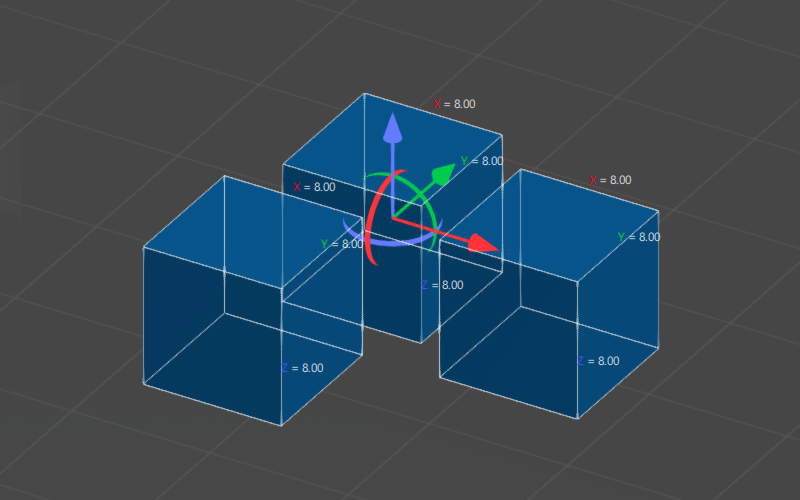800x500 pixels.
Task: Pick right cube's Y = 8.00 dimension
Action: pyautogui.click(x=639, y=237)
